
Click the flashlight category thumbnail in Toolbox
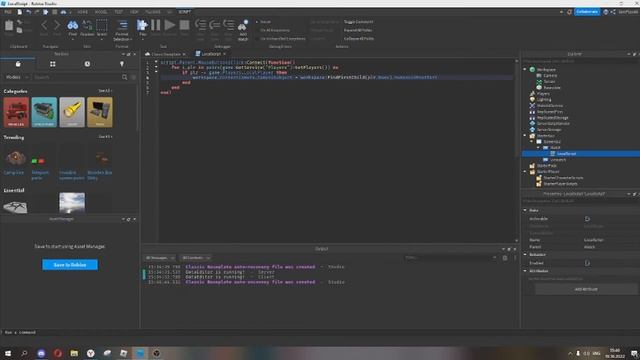pos(72,112)
